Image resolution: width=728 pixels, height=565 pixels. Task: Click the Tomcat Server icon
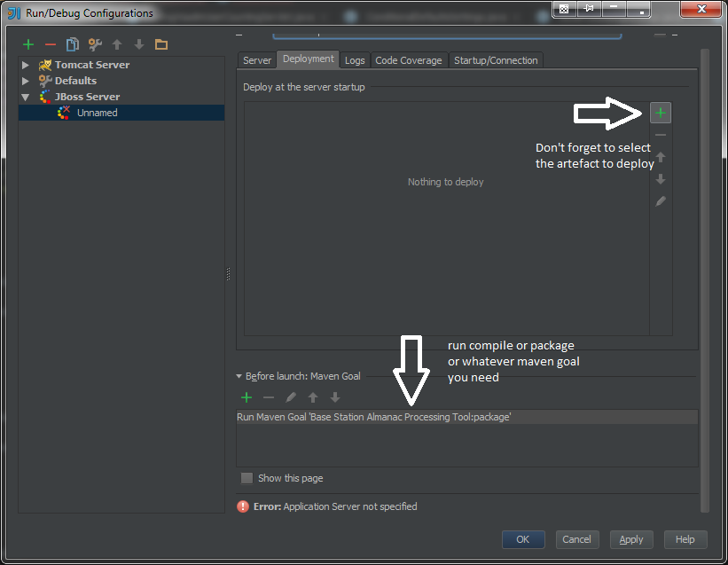coord(45,65)
